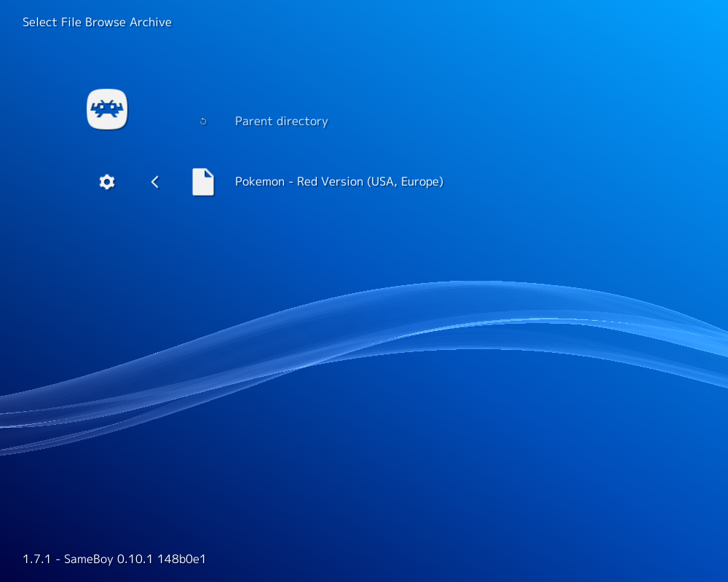Viewport: 728px width, 582px height.
Task: Go back using the left chevron arrow
Action: click(155, 181)
